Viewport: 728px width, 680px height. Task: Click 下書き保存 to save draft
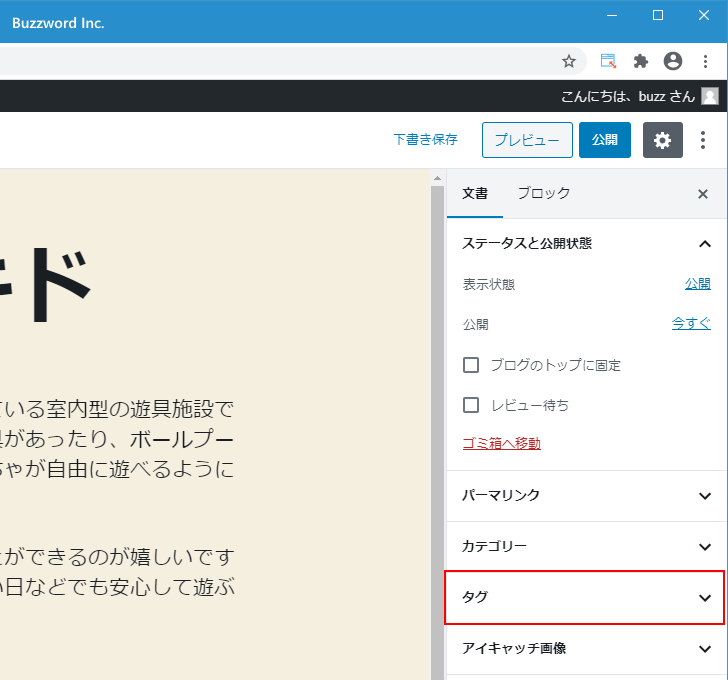coord(425,140)
